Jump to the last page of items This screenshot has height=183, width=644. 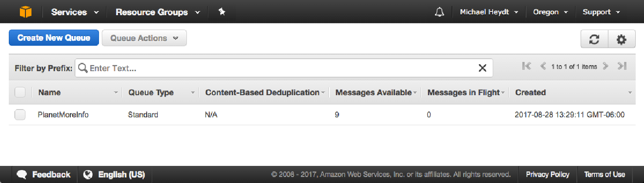coord(622,66)
